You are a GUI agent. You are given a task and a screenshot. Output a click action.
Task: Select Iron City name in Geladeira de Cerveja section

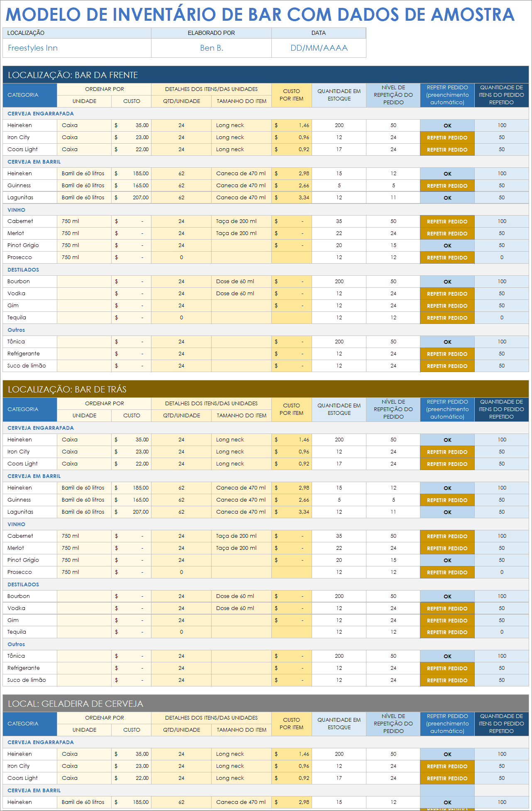19,766
